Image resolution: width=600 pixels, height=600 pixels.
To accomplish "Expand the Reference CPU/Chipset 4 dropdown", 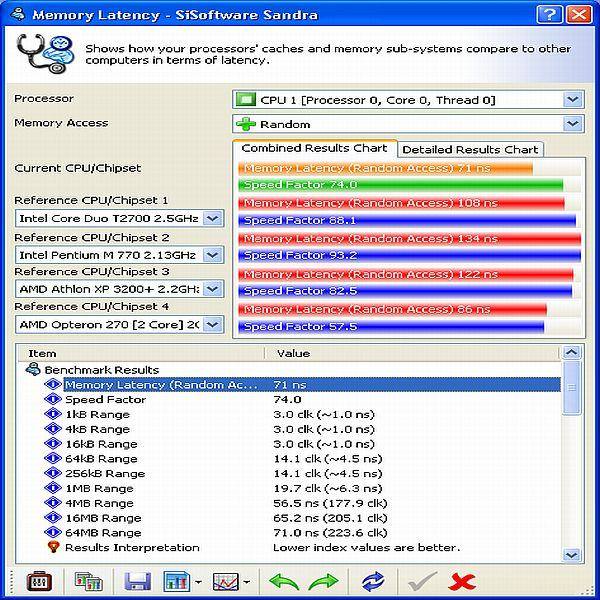I will point(213,325).
